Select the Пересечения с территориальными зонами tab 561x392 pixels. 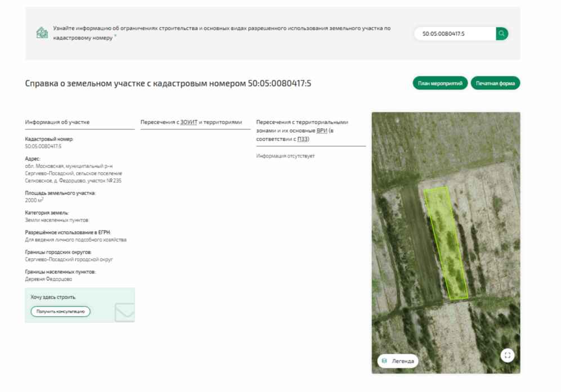(x=311, y=130)
